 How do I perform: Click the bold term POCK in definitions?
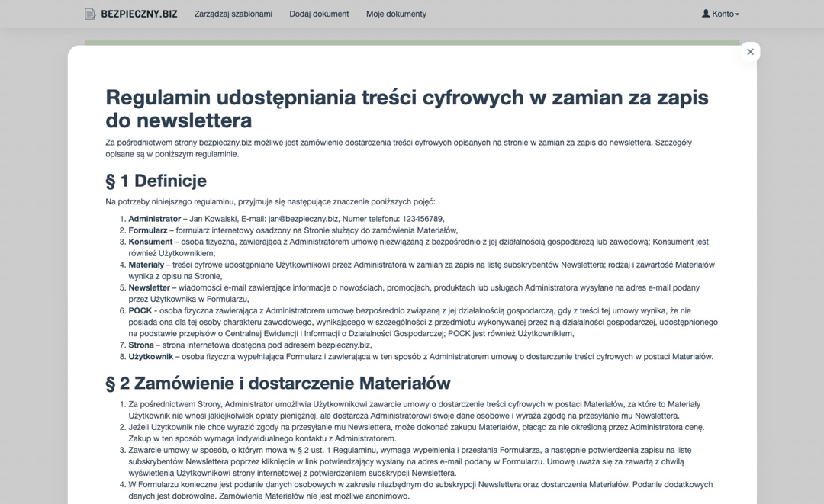(140, 311)
